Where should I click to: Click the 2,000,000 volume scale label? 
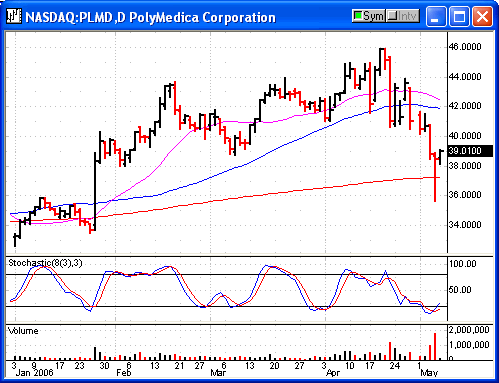click(469, 330)
